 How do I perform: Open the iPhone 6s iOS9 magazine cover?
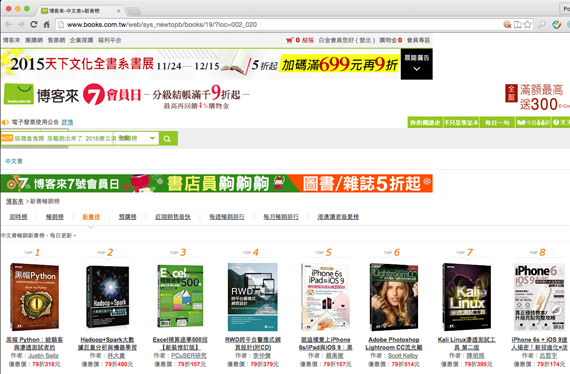pyautogui.click(x=539, y=297)
